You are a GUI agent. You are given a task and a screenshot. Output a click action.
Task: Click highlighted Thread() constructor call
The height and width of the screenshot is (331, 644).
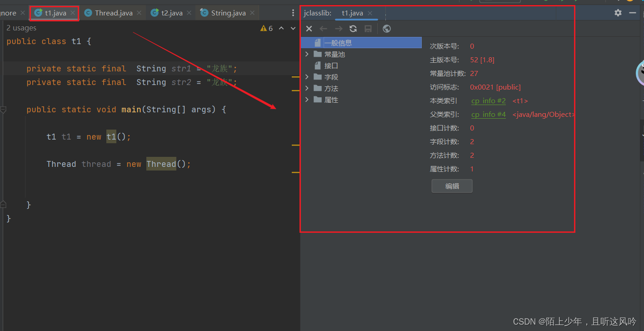pos(161,164)
